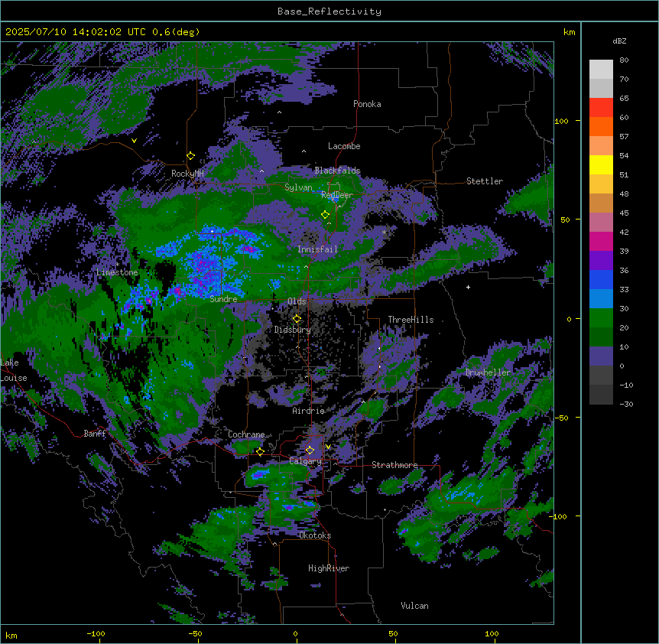Select the yellow diamond marker above Didsbury

pyautogui.click(x=297, y=319)
